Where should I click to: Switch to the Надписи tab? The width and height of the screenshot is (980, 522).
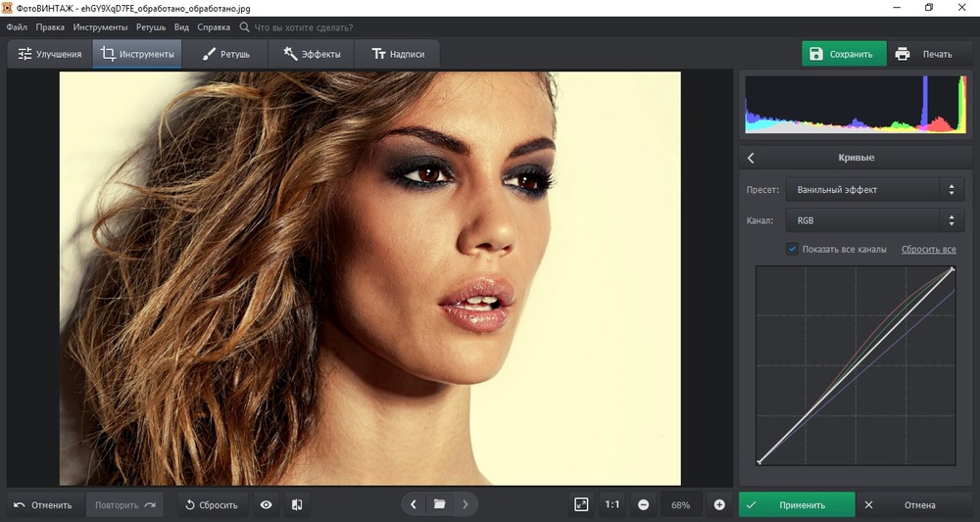[x=397, y=54]
